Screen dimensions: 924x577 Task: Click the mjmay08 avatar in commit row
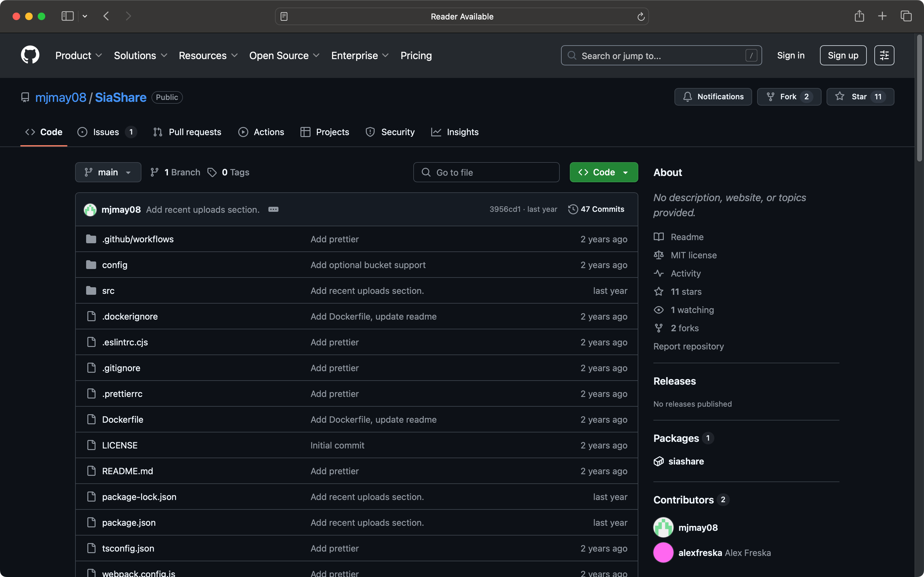click(90, 210)
